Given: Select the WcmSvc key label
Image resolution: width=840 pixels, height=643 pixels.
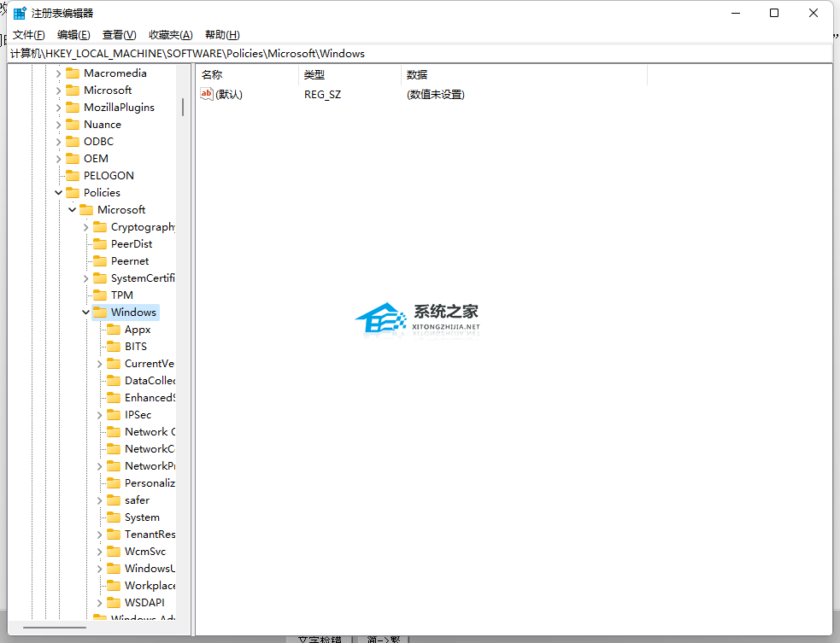Looking at the screenshot, I should pyautogui.click(x=145, y=552).
